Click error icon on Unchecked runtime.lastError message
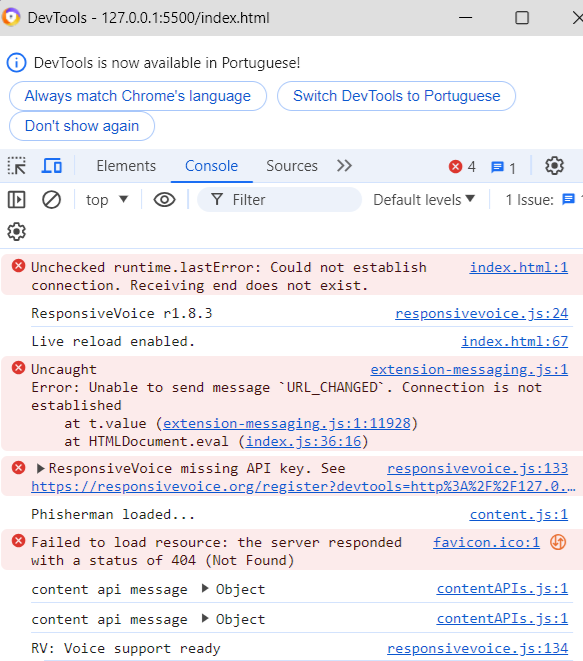 coord(18,266)
